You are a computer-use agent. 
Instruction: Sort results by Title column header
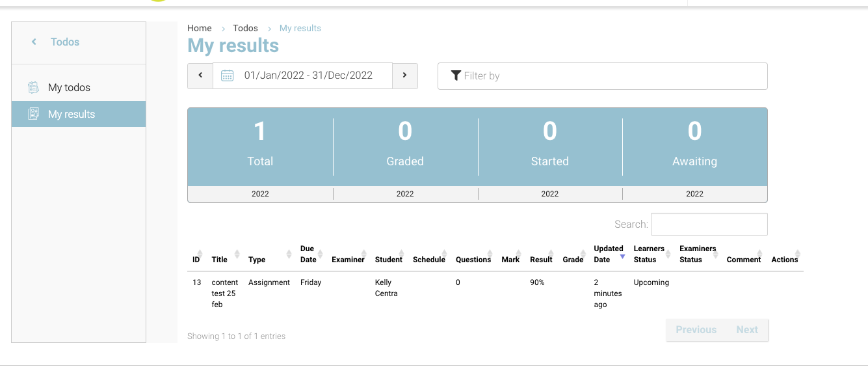coord(220,259)
